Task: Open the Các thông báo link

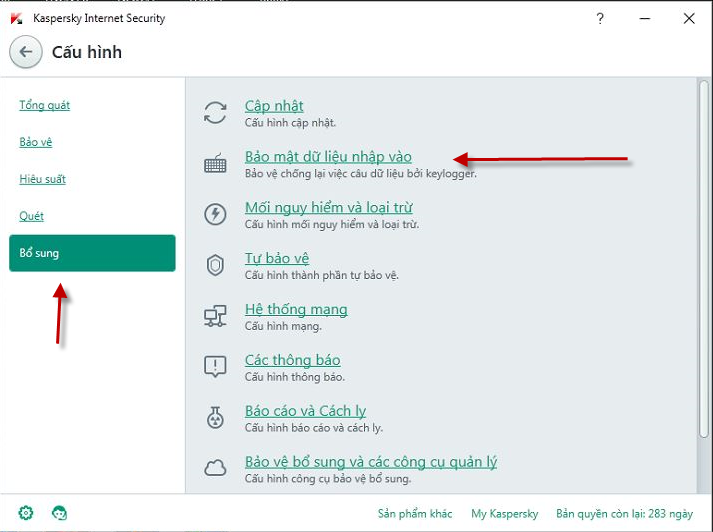Action: click(292, 360)
